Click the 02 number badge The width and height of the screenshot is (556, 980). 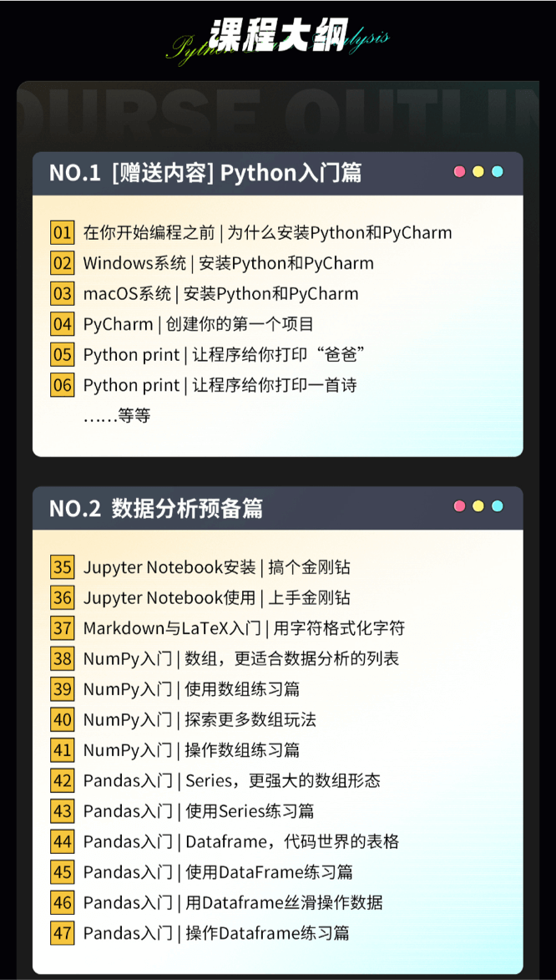[62, 263]
